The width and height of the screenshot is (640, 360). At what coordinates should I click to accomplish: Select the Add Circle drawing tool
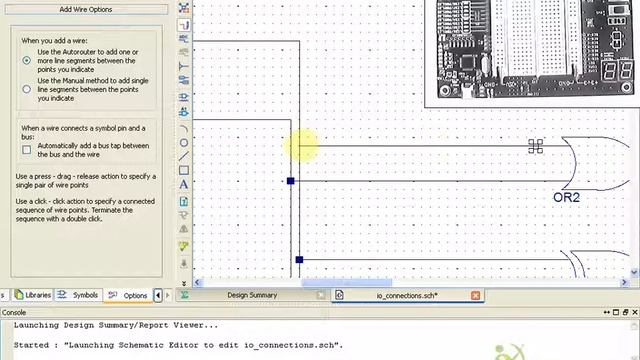pyautogui.click(x=184, y=142)
